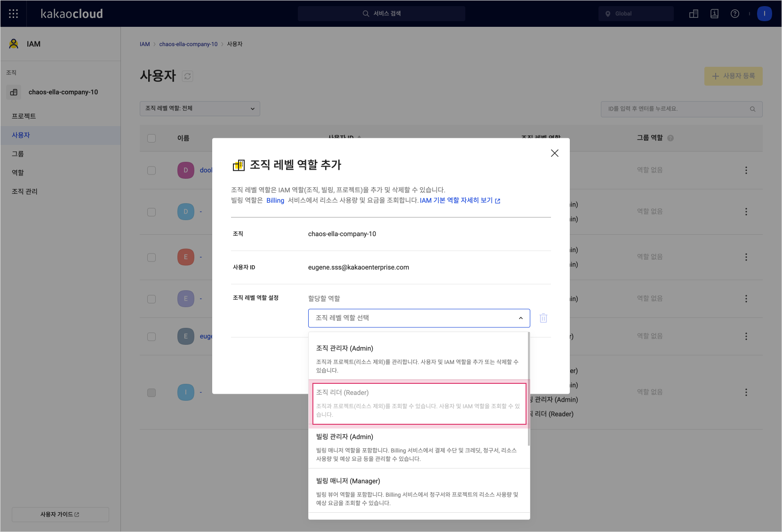The height and width of the screenshot is (532, 782).
Task: Close the 조직 레벨 역할 추가 dialog
Action: coord(555,153)
